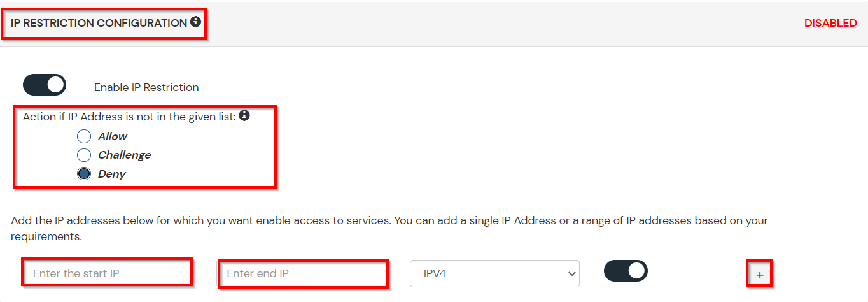Select the Challenge radio circle

point(84,155)
